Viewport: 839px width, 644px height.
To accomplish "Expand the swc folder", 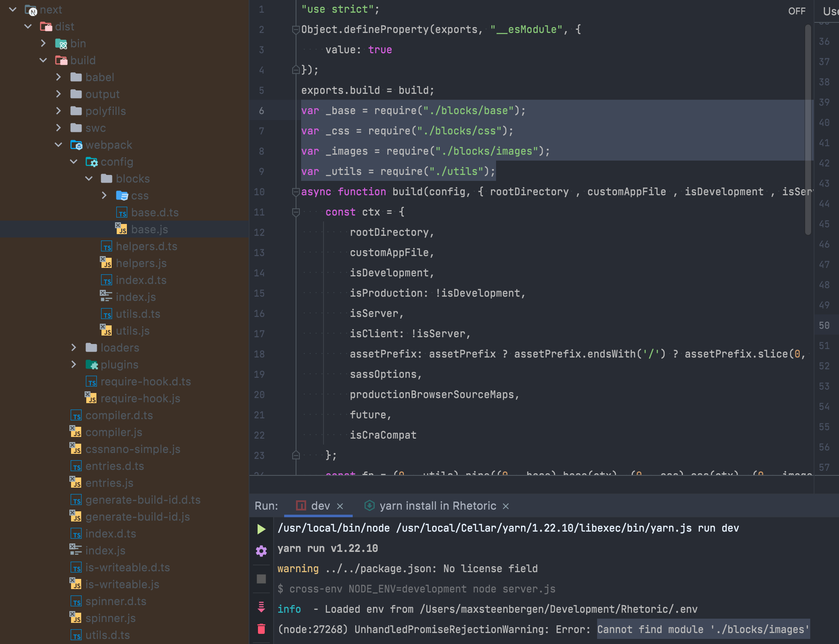I will coord(58,128).
